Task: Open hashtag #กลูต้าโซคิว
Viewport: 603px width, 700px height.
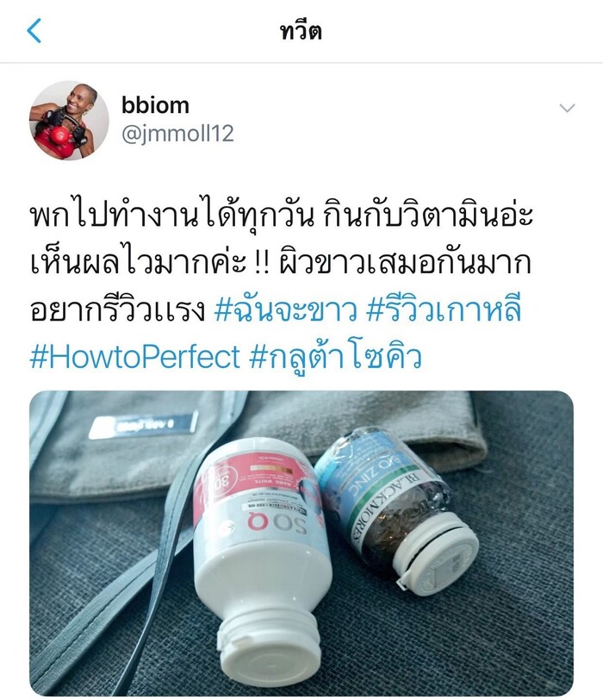Action: click(x=335, y=356)
